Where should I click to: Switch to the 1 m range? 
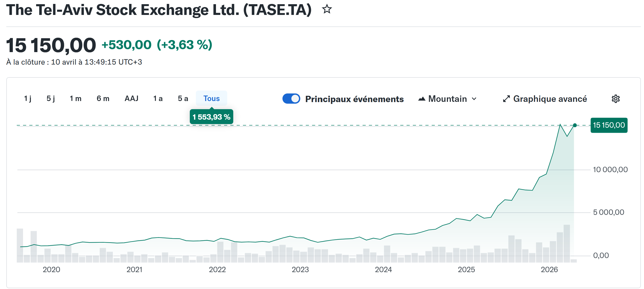click(75, 98)
